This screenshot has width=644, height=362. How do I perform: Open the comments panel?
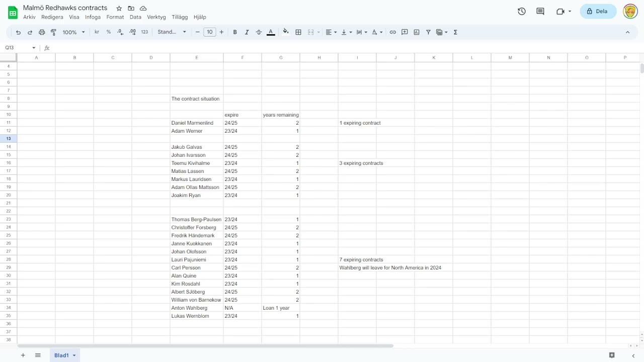click(540, 11)
